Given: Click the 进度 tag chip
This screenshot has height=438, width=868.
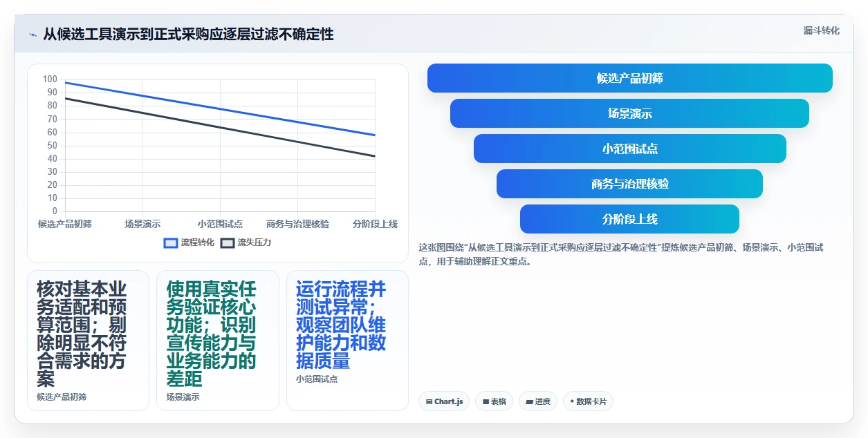Looking at the screenshot, I should [x=538, y=401].
